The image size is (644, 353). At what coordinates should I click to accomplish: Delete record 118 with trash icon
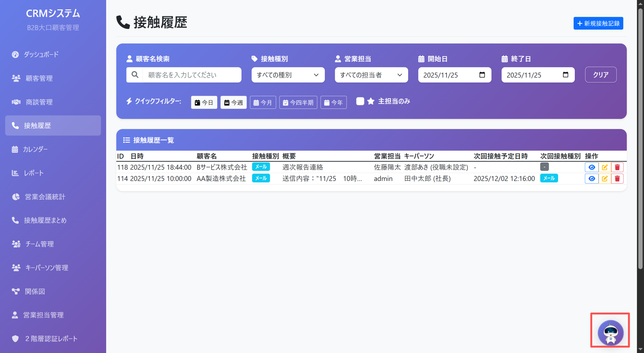tap(617, 167)
